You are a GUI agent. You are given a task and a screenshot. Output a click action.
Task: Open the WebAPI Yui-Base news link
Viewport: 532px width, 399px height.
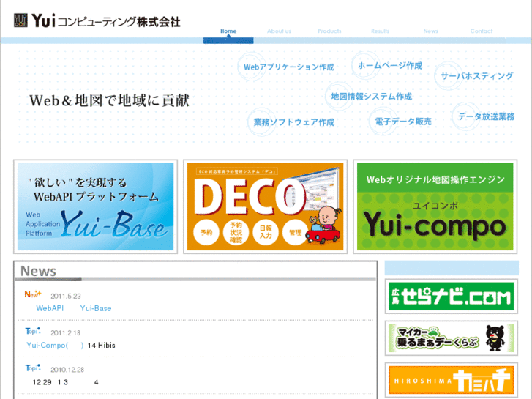74,308
